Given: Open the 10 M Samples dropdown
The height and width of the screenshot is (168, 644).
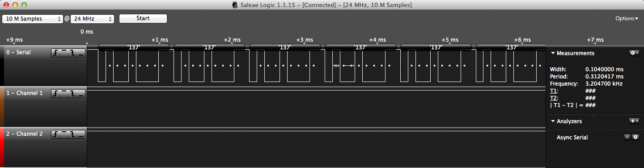Looking at the screenshot, I should pos(33,19).
